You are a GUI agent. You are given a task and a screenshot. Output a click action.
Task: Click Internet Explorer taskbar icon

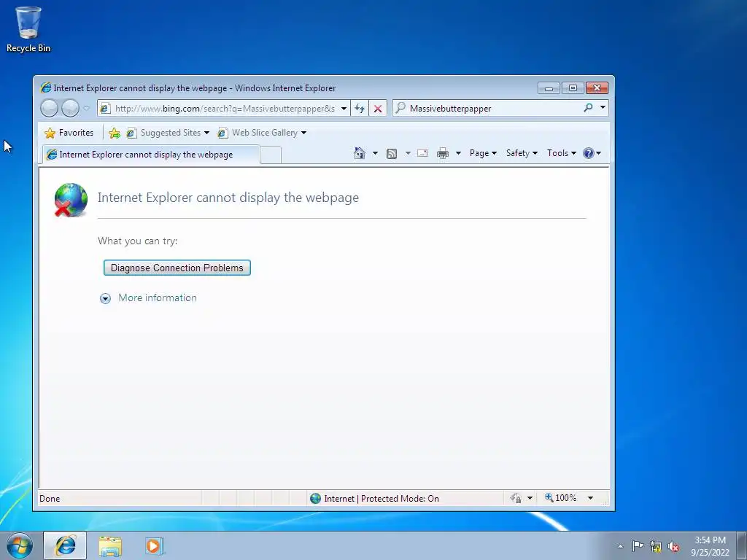click(65, 545)
